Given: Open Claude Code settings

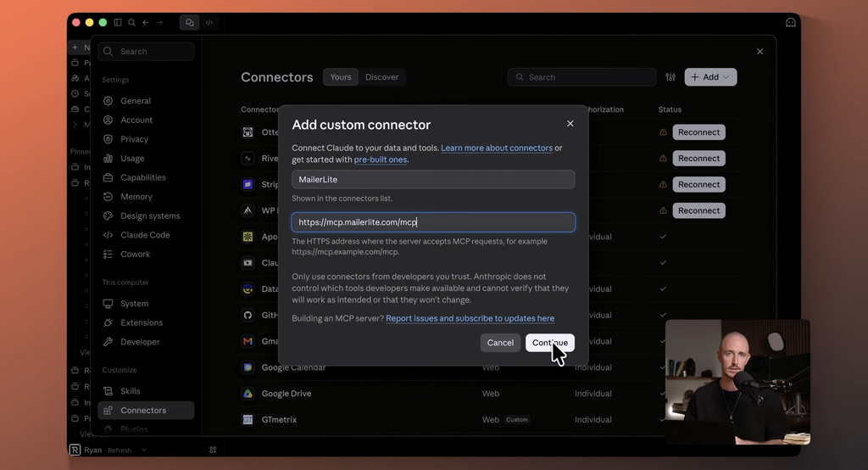Looking at the screenshot, I should pyautogui.click(x=146, y=235).
